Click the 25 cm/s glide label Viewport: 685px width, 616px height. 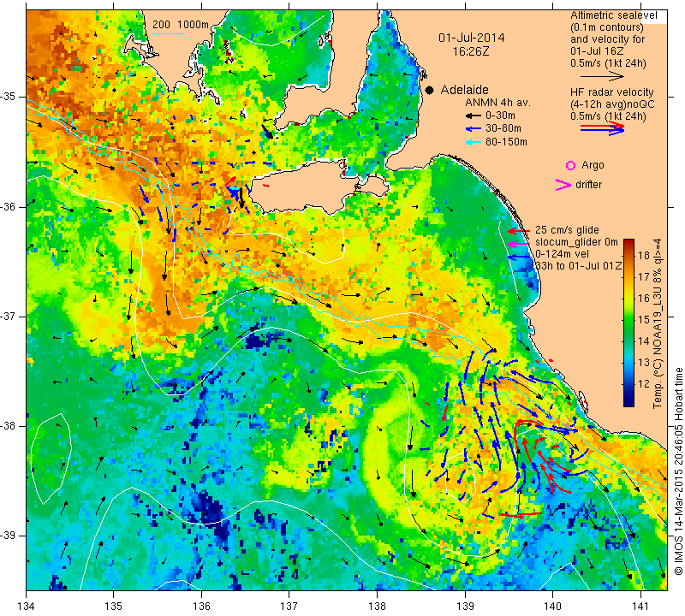567,230
